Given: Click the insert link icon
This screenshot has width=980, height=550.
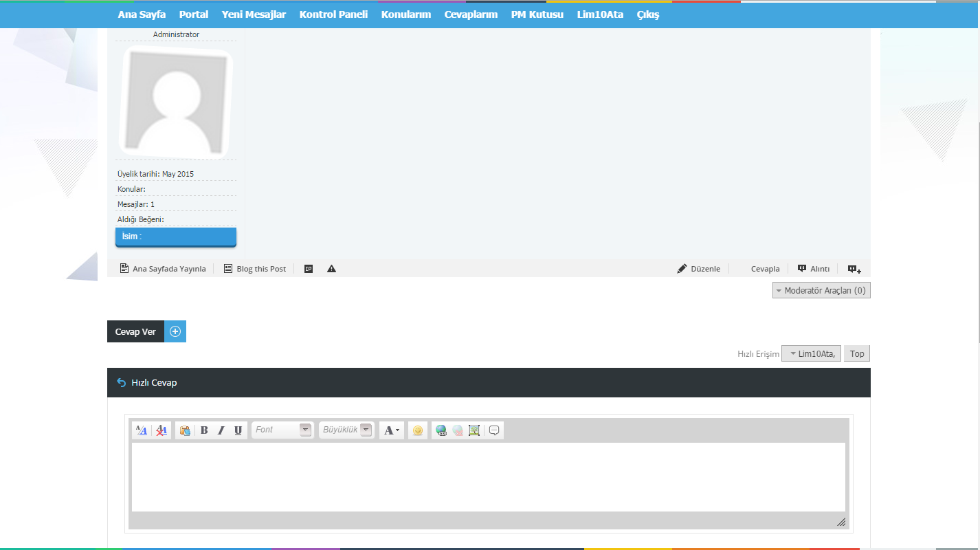Looking at the screenshot, I should click(x=441, y=430).
